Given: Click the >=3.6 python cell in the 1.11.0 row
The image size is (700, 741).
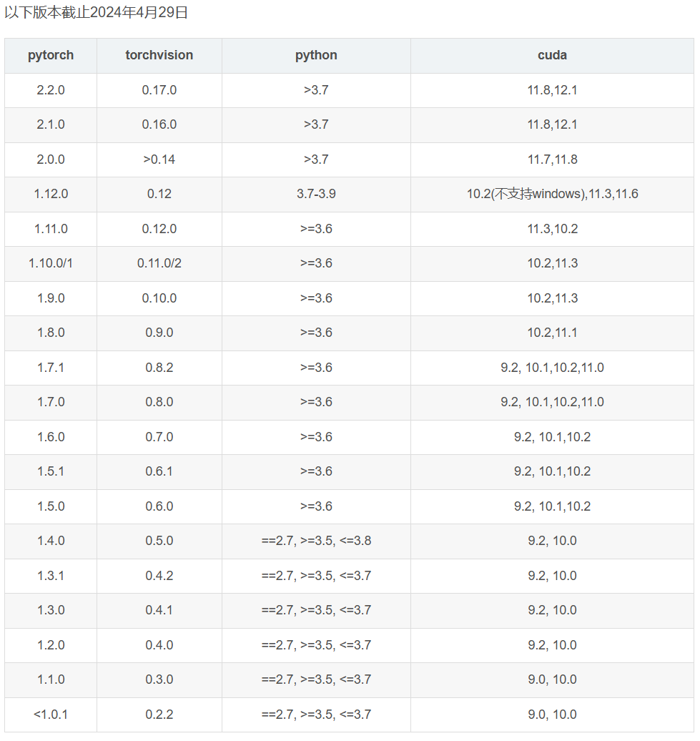Looking at the screenshot, I should coord(316,229).
